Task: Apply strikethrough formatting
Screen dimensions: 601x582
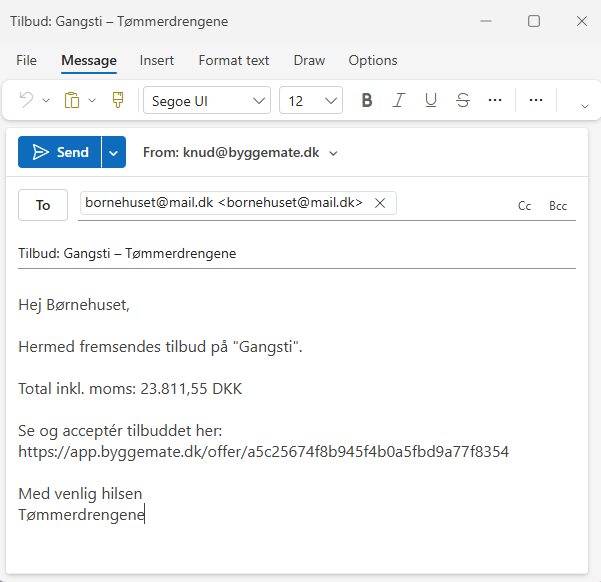Action: (x=463, y=100)
